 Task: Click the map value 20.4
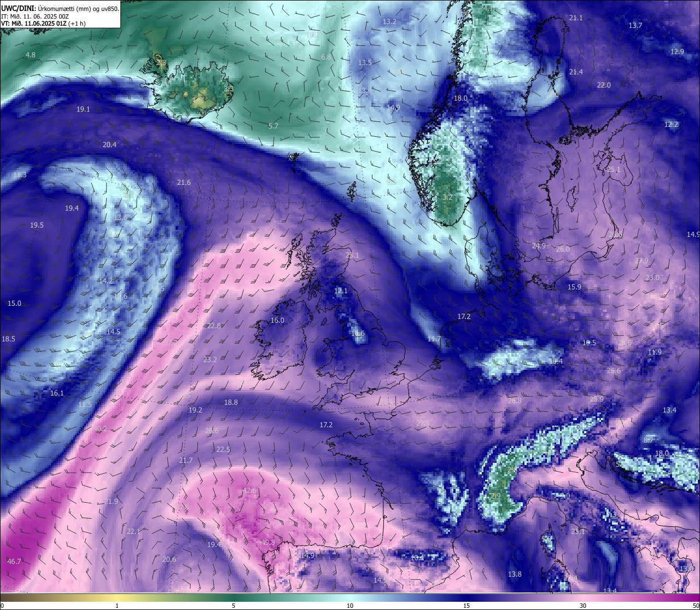click(x=109, y=145)
